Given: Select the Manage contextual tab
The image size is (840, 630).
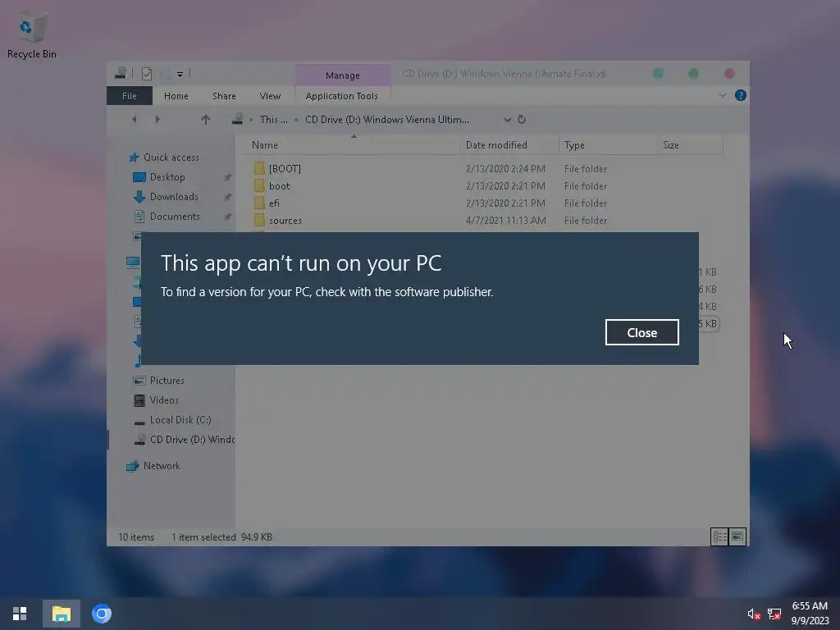Looking at the screenshot, I should pyautogui.click(x=342, y=75).
